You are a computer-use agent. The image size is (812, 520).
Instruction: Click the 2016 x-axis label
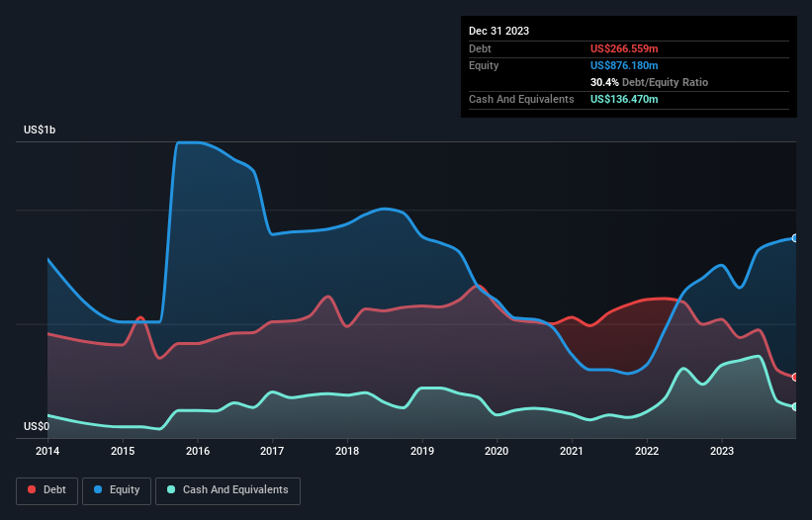pos(198,451)
